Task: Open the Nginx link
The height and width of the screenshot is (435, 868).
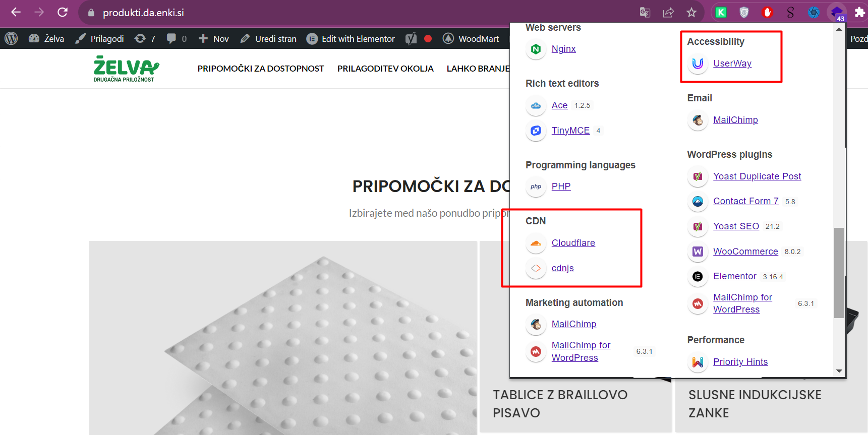Action: (x=563, y=49)
